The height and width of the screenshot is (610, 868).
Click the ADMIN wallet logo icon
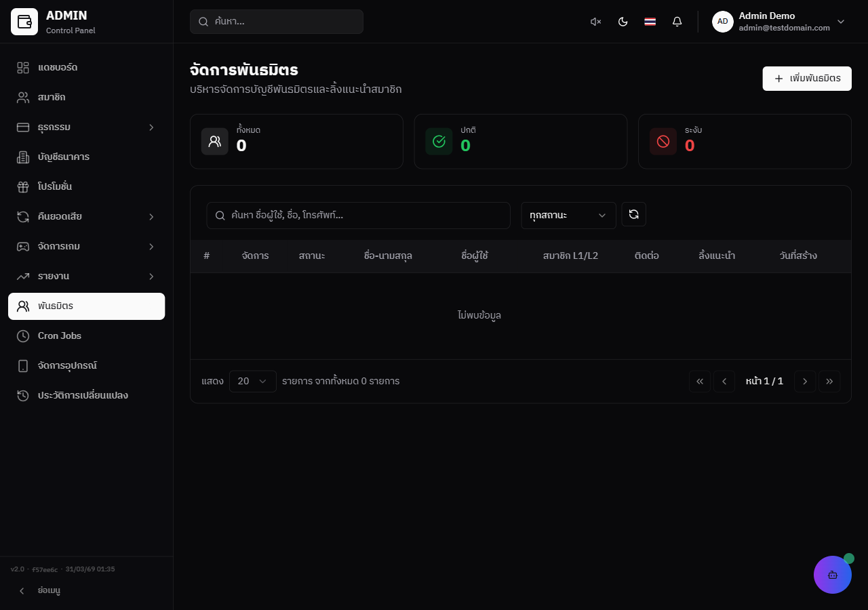tap(24, 22)
